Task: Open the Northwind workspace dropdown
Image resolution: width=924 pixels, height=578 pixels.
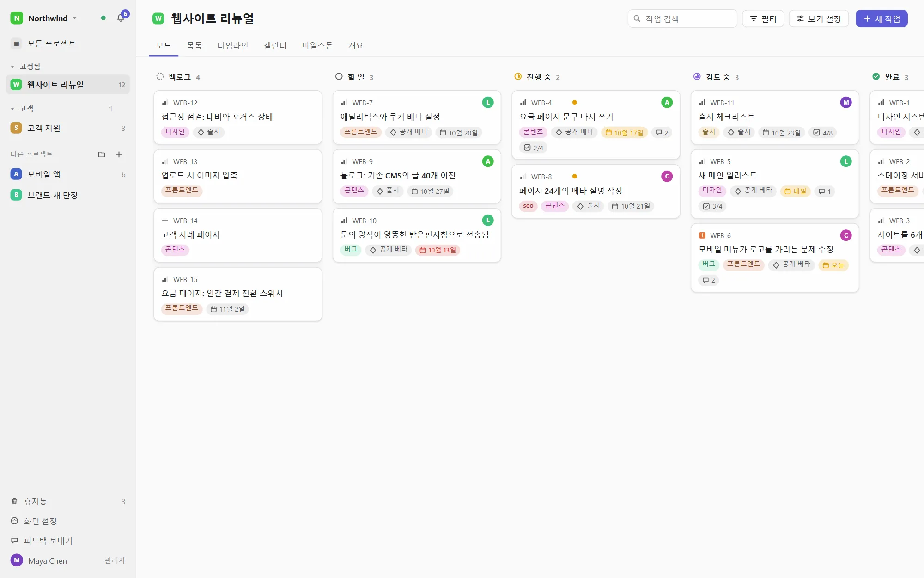Action: click(x=44, y=18)
